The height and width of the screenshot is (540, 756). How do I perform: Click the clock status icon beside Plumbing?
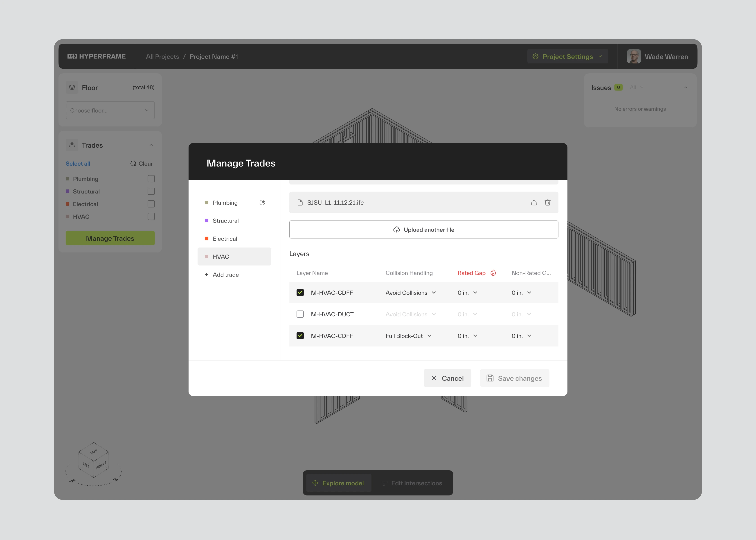tap(262, 202)
